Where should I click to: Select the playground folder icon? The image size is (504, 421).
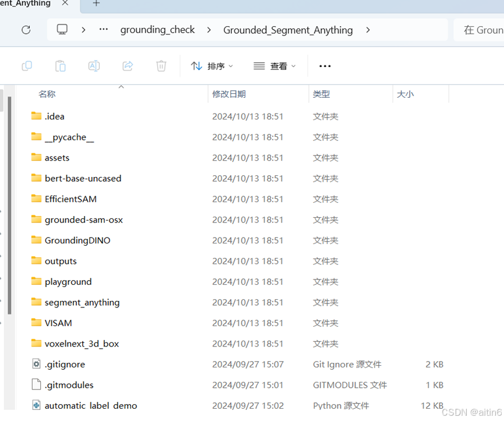click(36, 281)
